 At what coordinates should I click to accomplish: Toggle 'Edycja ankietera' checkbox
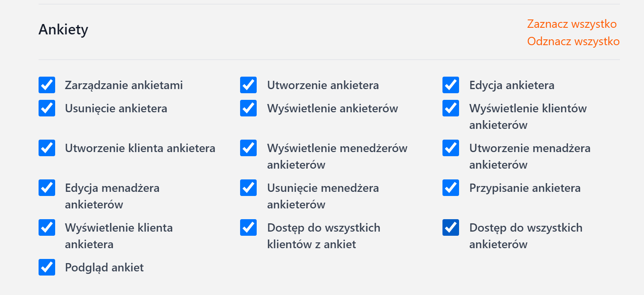click(451, 85)
